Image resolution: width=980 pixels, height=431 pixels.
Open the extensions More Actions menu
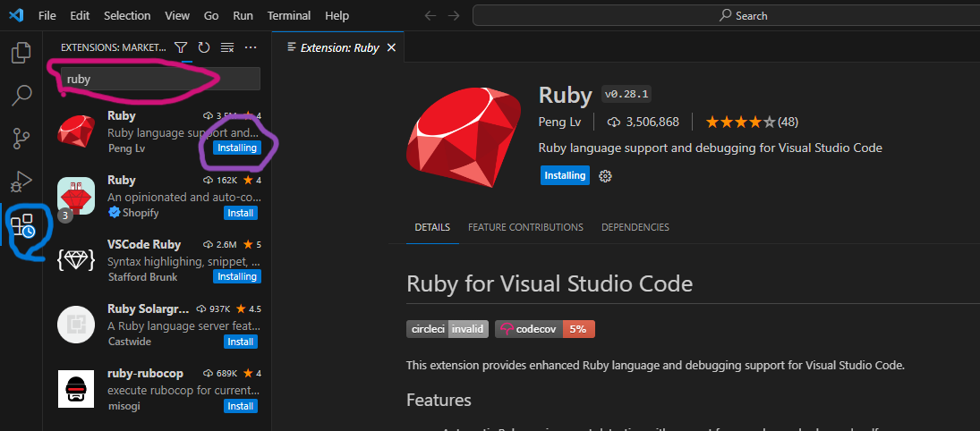click(251, 47)
